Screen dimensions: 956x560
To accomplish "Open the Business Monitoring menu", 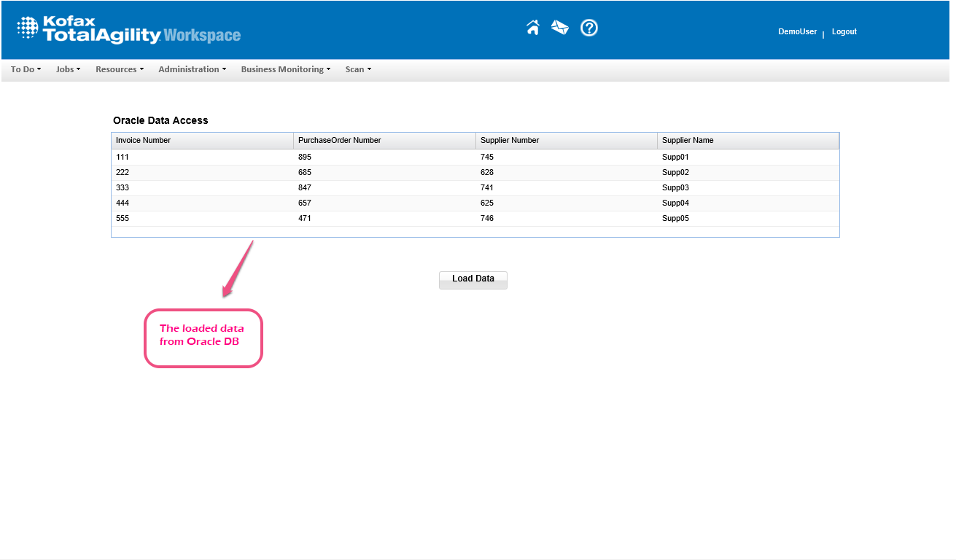I will pos(285,69).
